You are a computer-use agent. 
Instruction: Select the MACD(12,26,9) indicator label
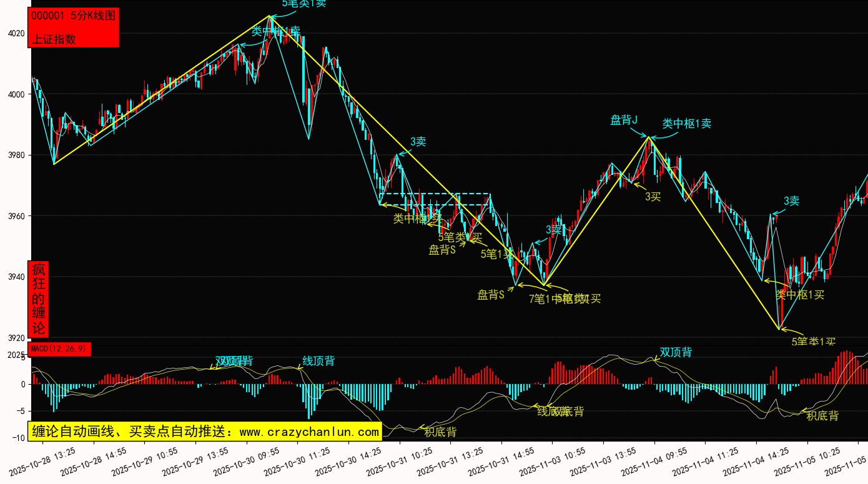(59, 348)
